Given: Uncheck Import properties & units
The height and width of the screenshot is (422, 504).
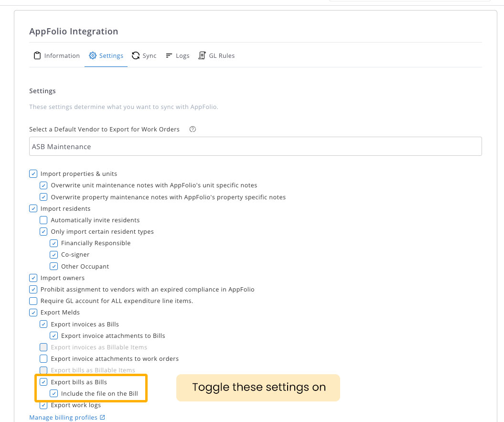Looking at the screenshot, I should tap(33, 174).
